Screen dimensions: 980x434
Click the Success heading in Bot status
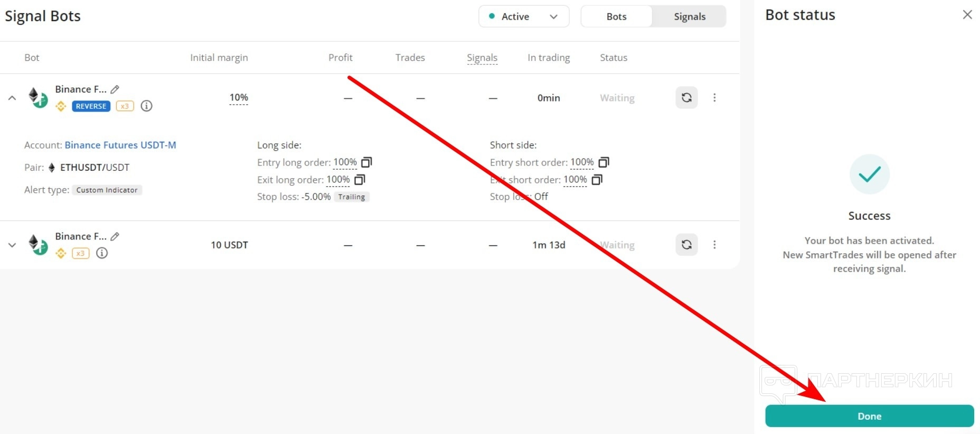coord(869,216)
